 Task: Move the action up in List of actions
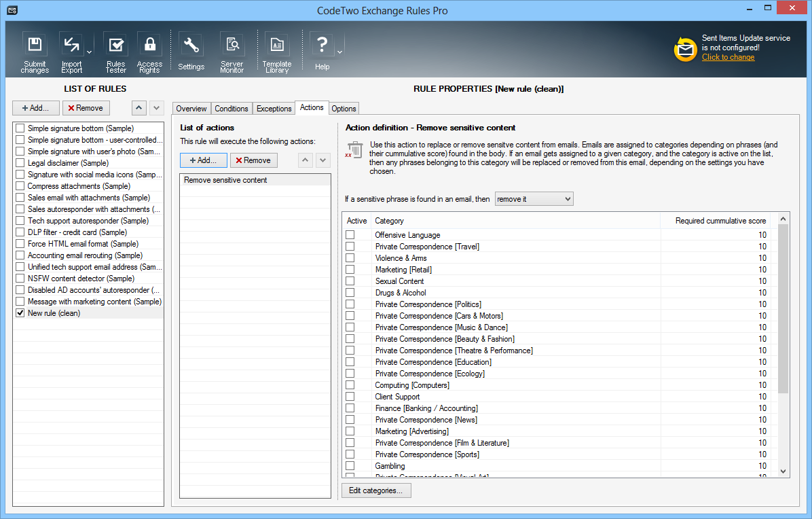point(306,160)
